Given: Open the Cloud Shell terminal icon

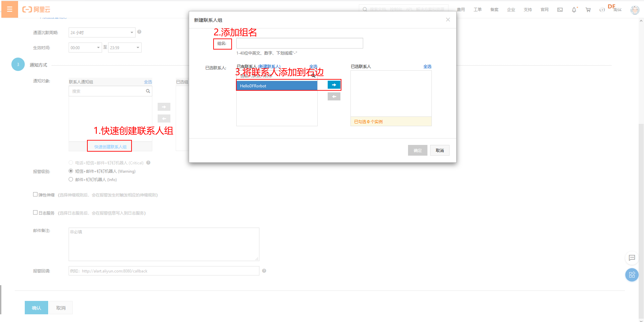Looking at the screenshot, I should pyautogui.click(x=560, y=10).
